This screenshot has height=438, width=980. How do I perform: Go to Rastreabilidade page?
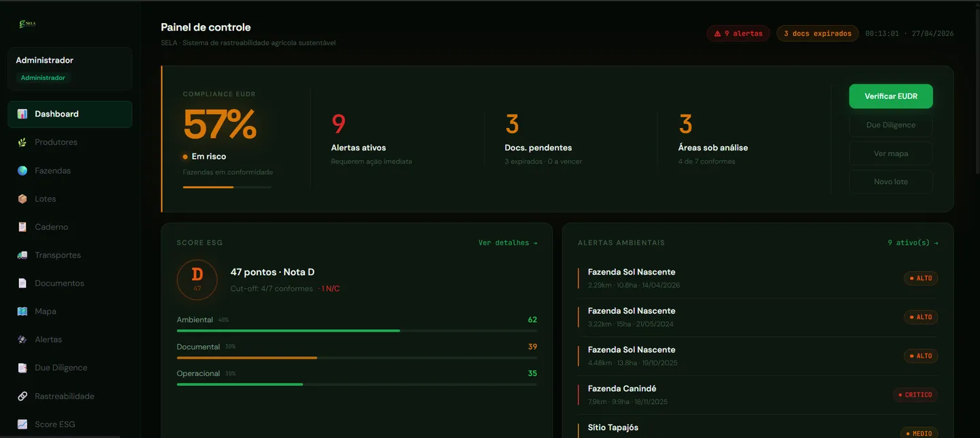(x=70, y=396)
